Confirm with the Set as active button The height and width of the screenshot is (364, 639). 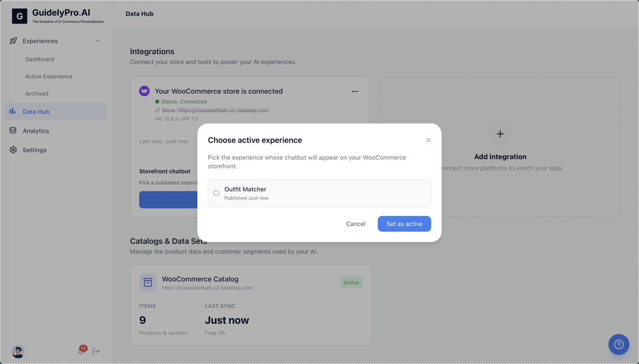click(x=404, y=224)
